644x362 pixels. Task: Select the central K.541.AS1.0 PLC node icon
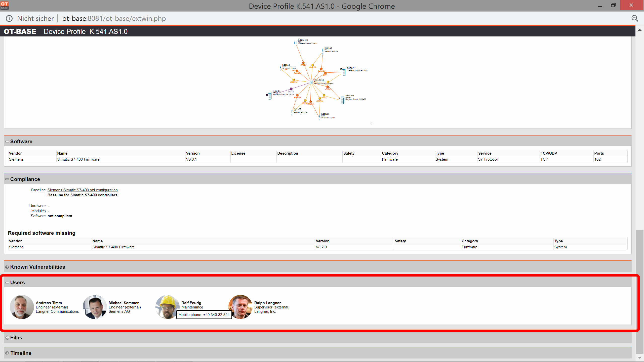pos(311,82)
